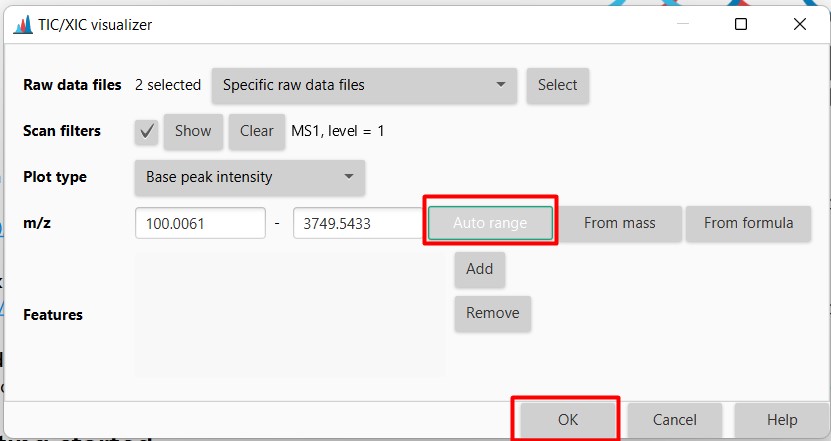Focus the m/z maximum field 3749.5433
The width and height of the screenshot is (831, 441).
pyautogui.click(x=357, y=223)
